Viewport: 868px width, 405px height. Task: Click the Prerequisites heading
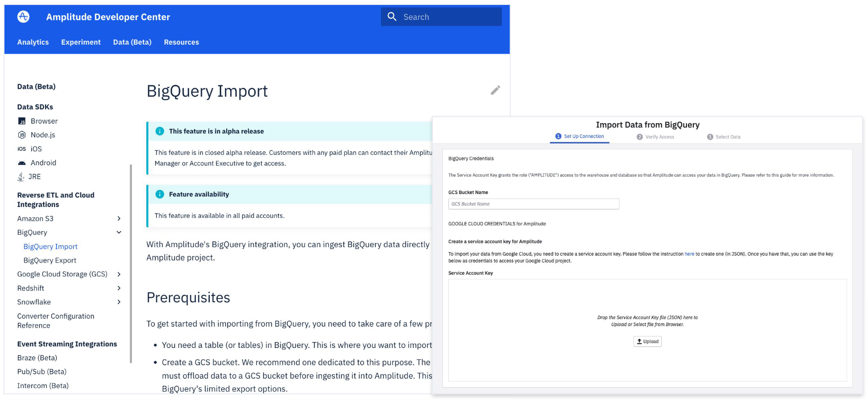[x=188, y=297]
